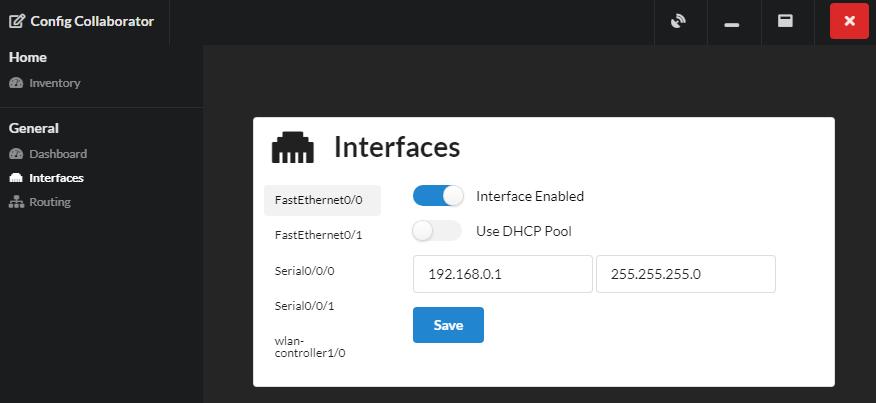
Task: Open the Routing section
Action: click(50, 202)
